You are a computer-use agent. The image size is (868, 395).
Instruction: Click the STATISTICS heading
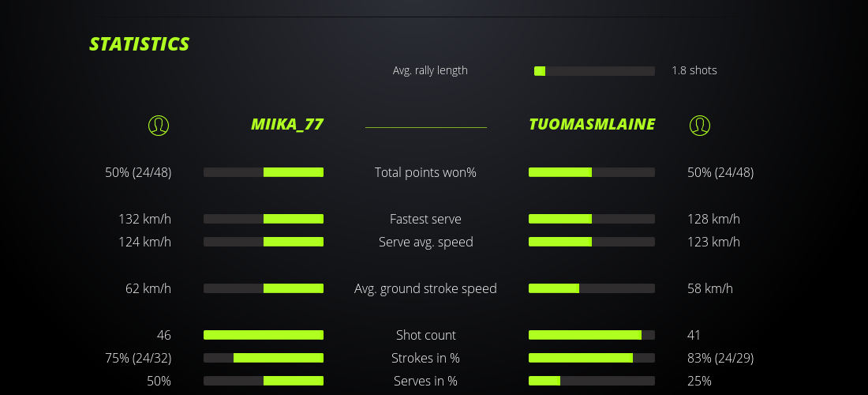point(140,44)
